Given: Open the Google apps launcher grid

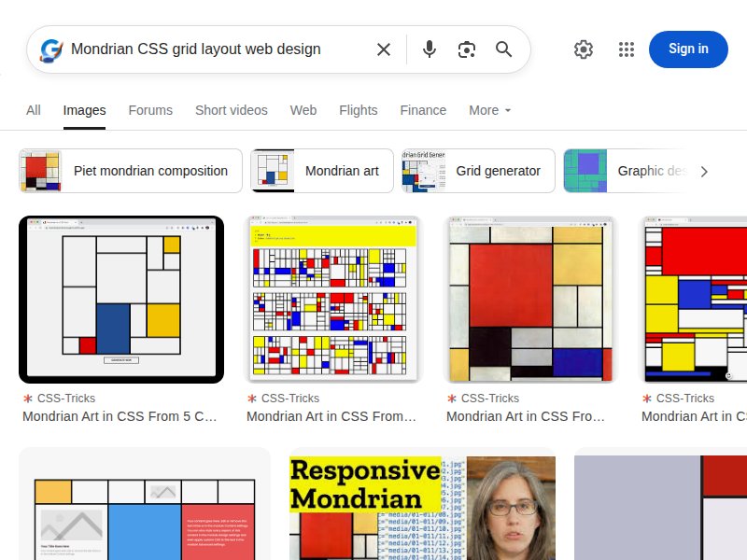Looking at the screenshot, I should pyautogui.click(x=627, y=49).
